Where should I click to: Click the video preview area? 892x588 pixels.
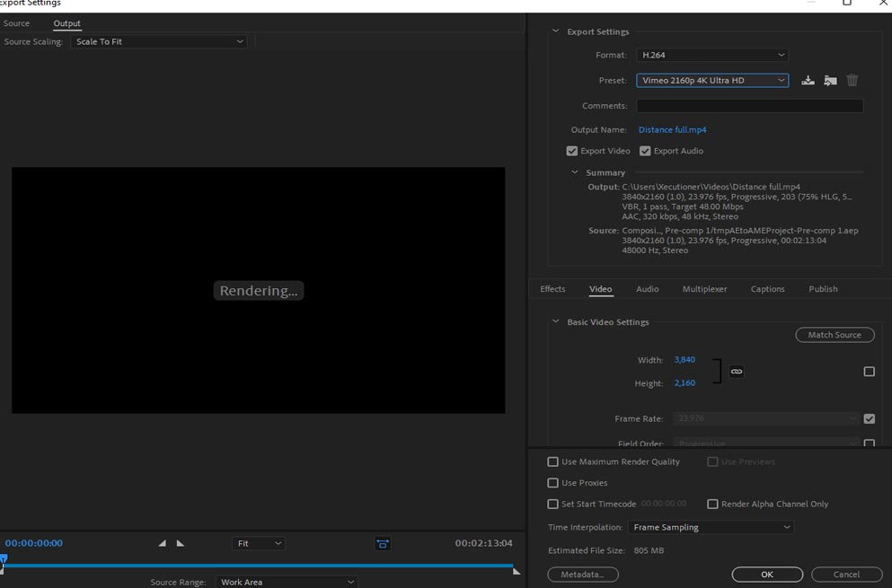[x=259, y=290]
